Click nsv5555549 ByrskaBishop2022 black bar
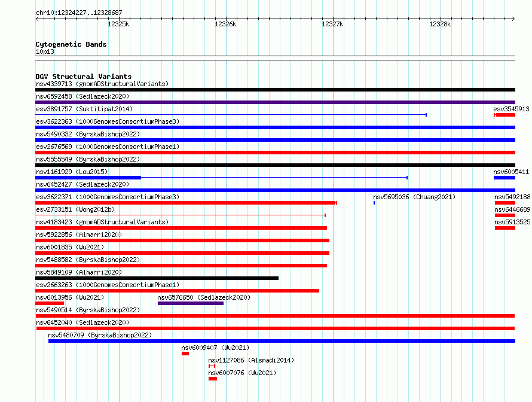The width and height of the screenshot is (532, 402). tap(275, 165)
